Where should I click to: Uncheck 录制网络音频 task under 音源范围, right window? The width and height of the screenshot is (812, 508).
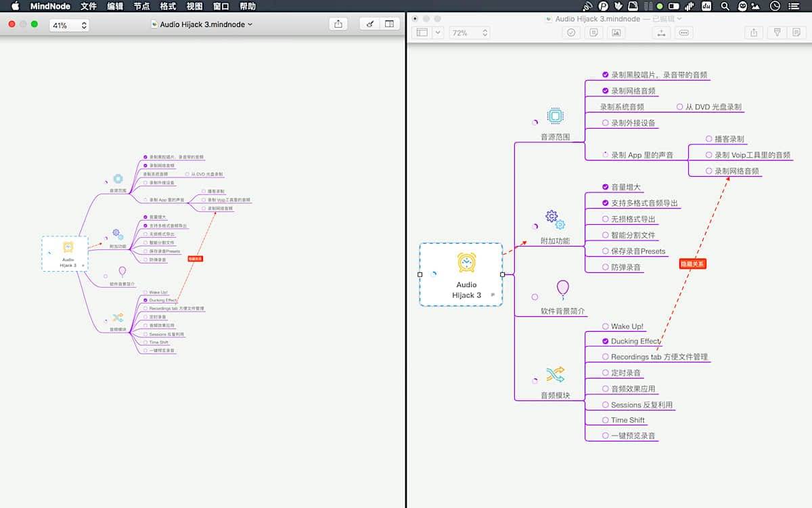(x=606, y=91)
